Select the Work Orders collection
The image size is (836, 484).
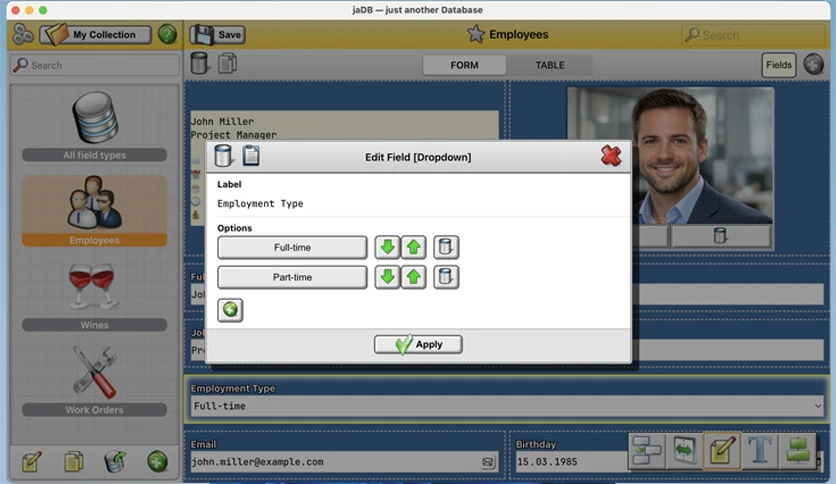(x=94, y=381)
